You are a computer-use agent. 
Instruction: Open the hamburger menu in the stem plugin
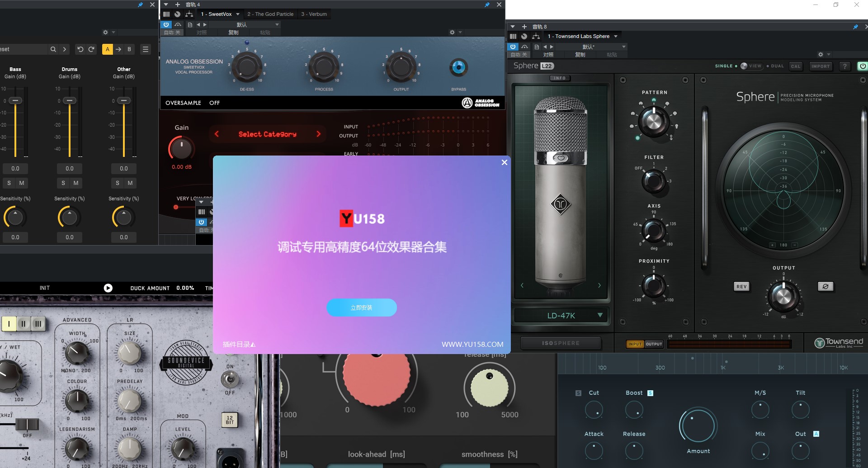click(x=146, y=49)
